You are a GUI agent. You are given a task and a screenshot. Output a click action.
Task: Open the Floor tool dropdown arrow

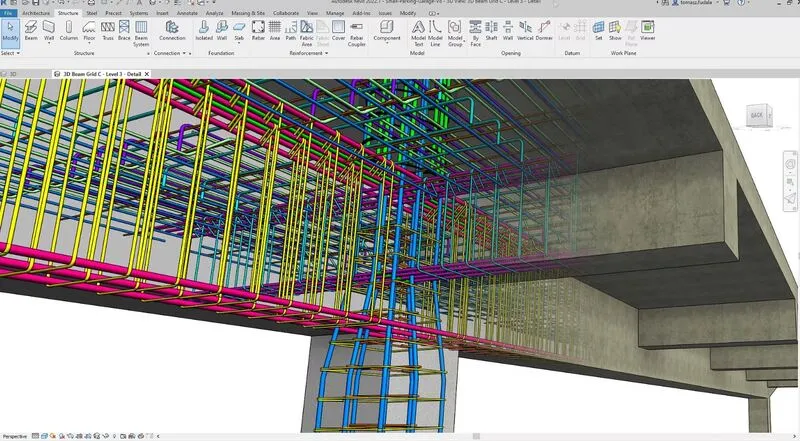[89, 43]
